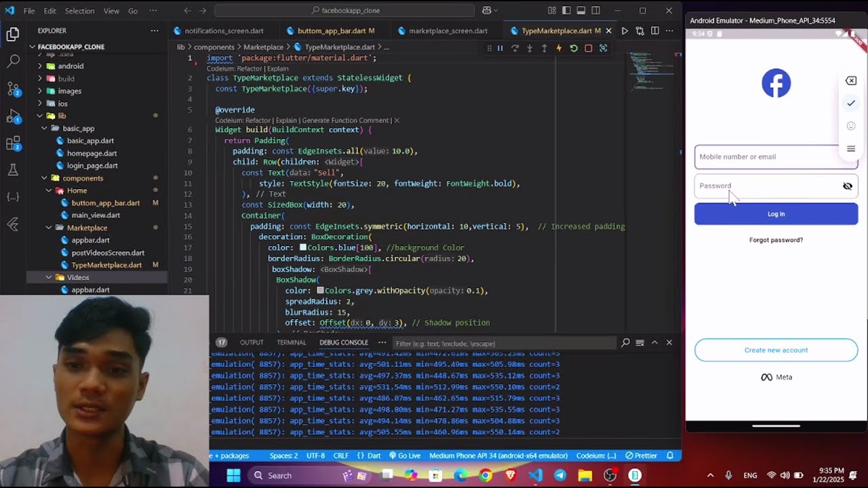The height and width of the screenshot is (488, 868).
Task: Open postVideosScreen.dart in Explorer
Action: click(x=107, y=253)
